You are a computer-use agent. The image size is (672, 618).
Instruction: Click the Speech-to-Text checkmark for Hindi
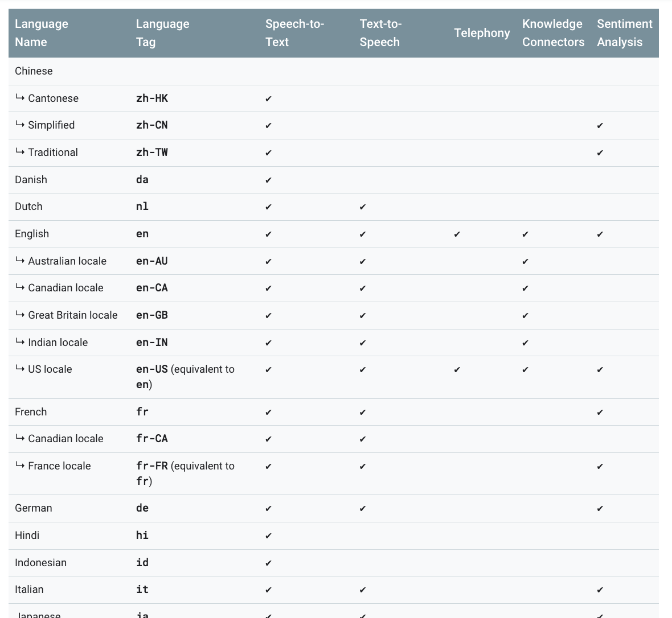[268, 535]
